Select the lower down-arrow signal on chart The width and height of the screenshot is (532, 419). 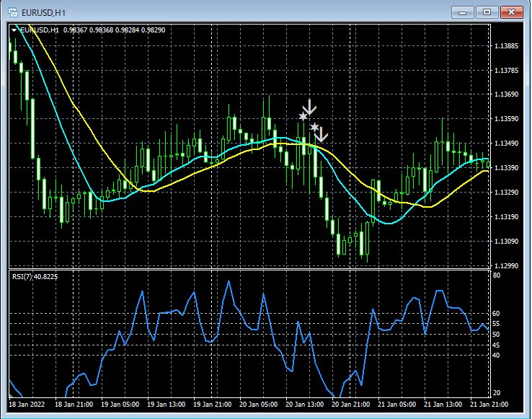click(x=321, y=134)
